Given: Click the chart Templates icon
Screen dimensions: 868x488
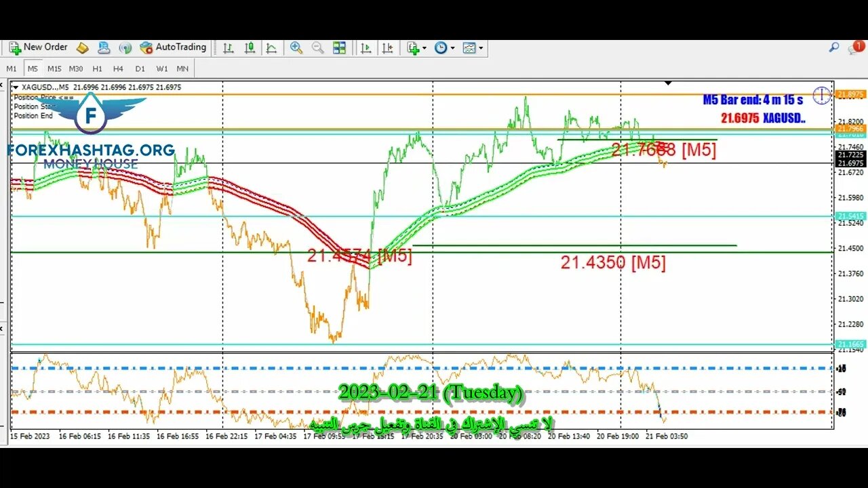Looking at the screenshot, I should (x=469, y=47).
